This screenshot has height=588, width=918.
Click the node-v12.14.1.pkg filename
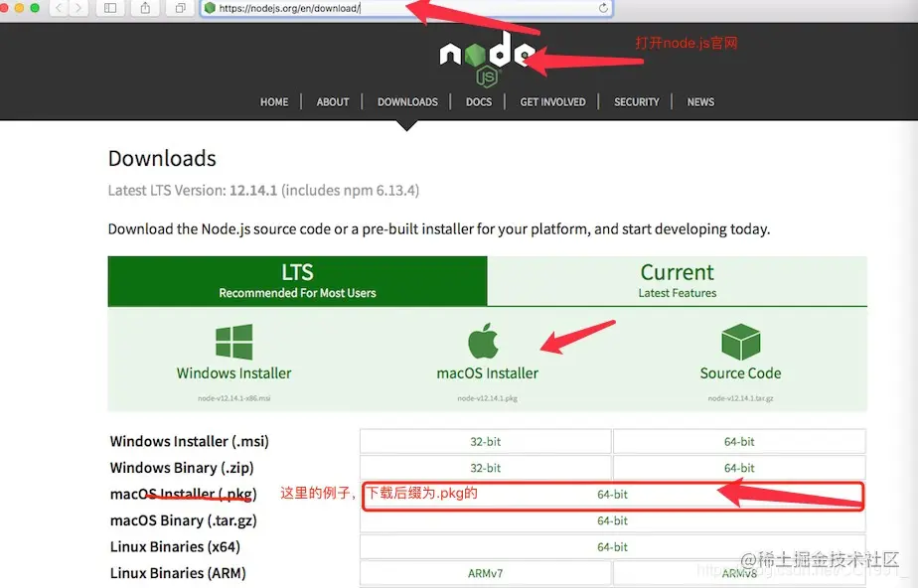point(487,398)
